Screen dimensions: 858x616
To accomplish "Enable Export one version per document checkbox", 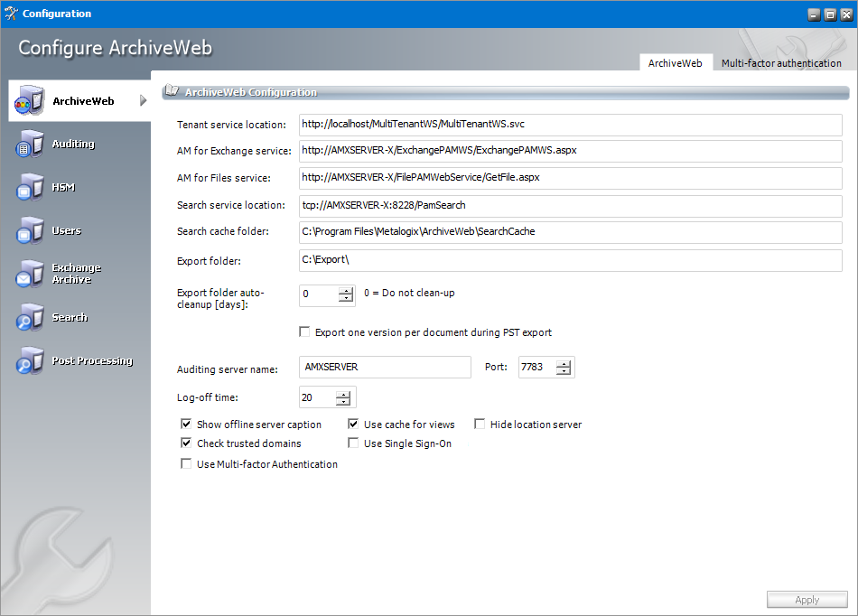I will pyautogui.click(x=304, y=332).
